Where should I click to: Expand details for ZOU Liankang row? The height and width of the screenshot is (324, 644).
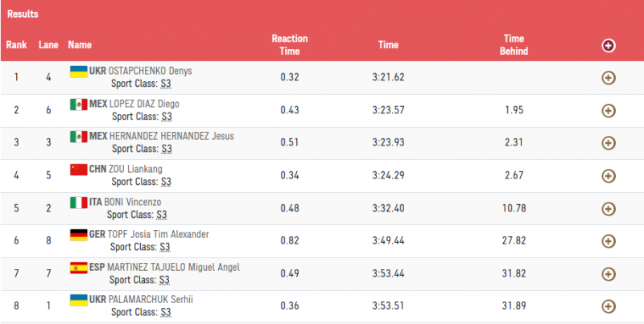[609, 175]
